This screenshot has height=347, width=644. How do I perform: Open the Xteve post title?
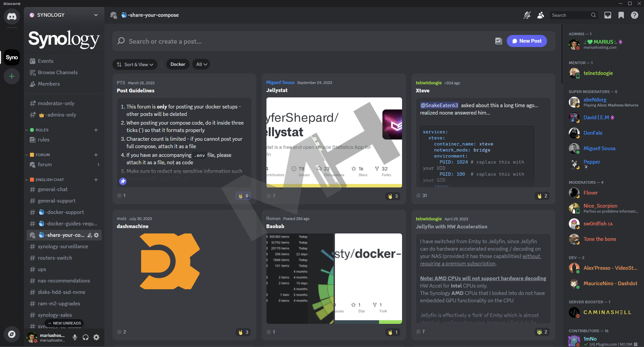click(423, 91)
